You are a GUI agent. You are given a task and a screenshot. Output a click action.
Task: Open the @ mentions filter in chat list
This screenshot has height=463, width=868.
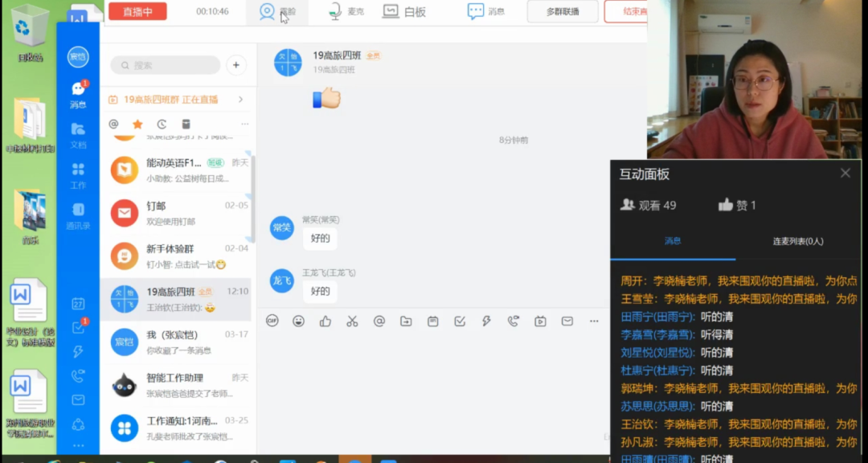tap(113, 124)
